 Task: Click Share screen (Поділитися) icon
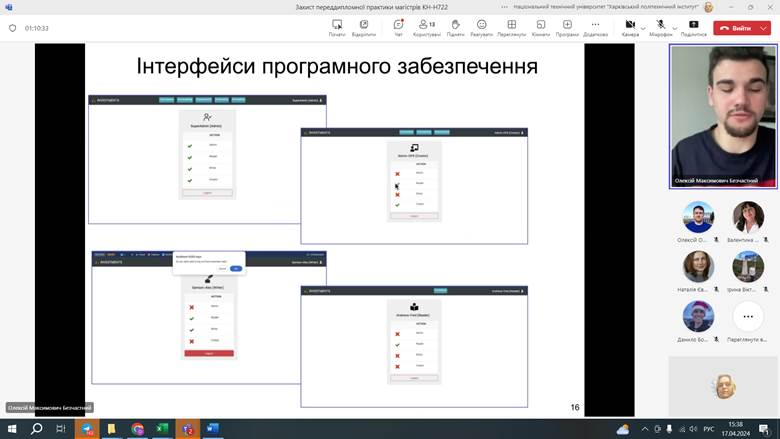693,26
